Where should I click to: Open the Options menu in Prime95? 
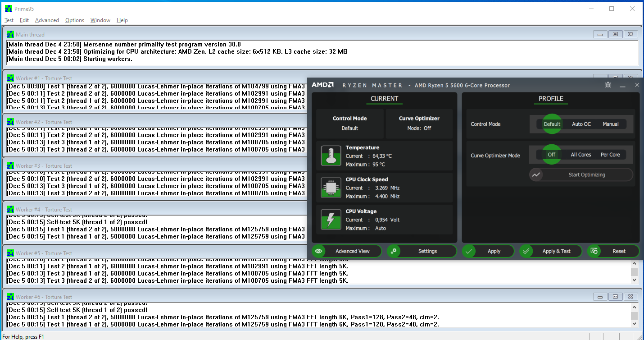pos(75,20)
